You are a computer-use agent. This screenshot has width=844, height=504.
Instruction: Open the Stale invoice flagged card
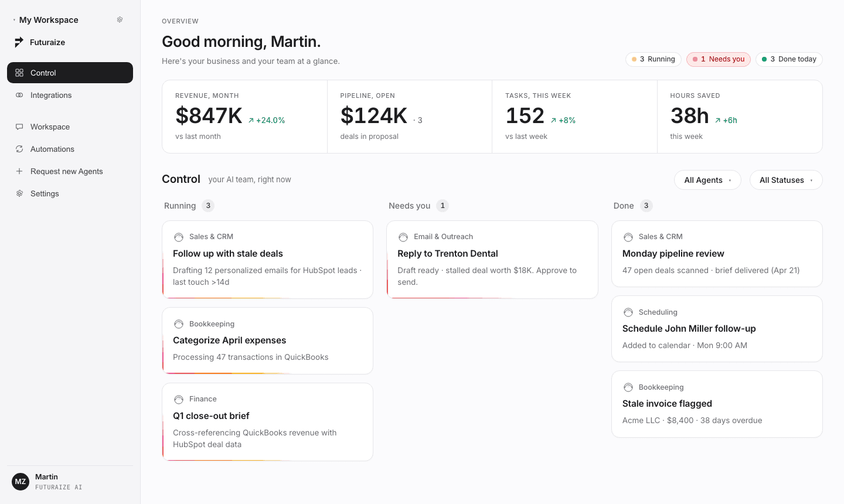(717, 404)
